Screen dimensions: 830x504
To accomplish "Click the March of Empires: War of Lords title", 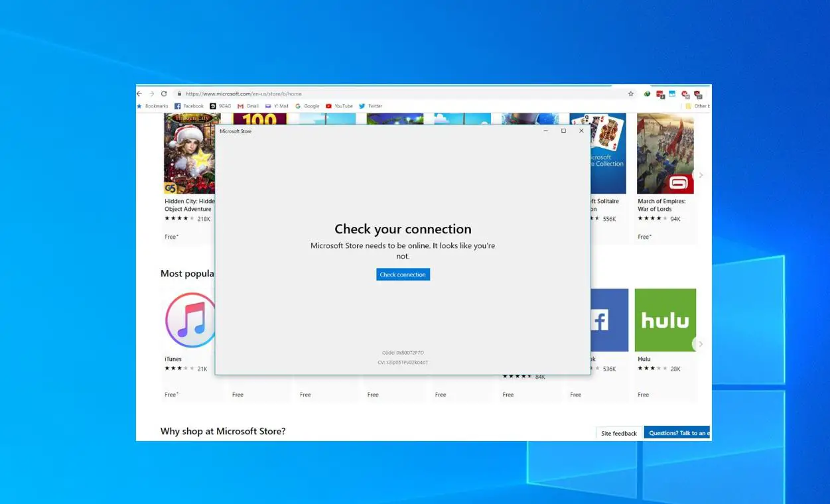I will 661,205.
